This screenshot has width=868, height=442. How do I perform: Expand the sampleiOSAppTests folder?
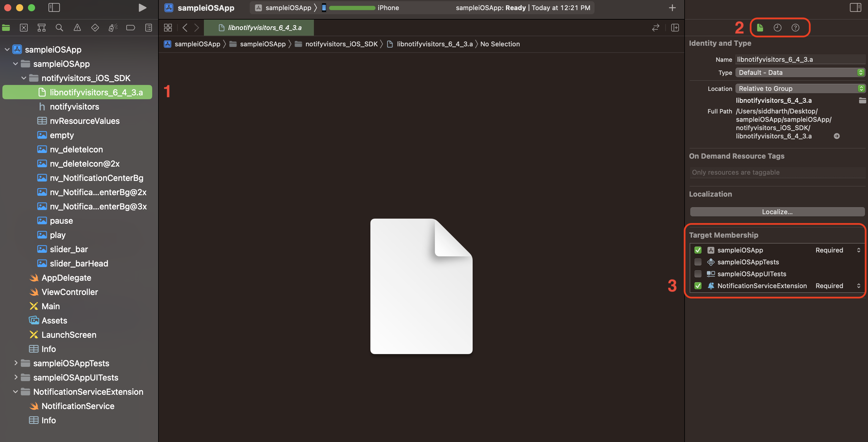(x=15, y=363)
